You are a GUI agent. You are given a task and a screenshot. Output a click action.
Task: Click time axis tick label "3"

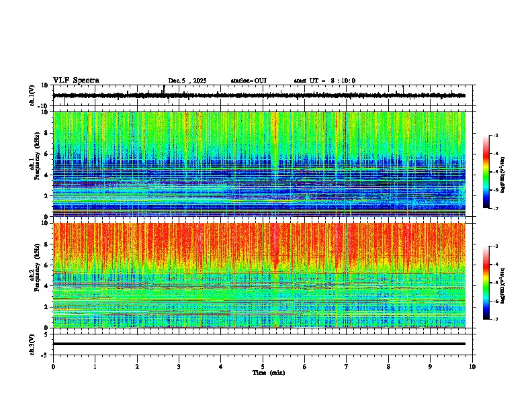179,367
